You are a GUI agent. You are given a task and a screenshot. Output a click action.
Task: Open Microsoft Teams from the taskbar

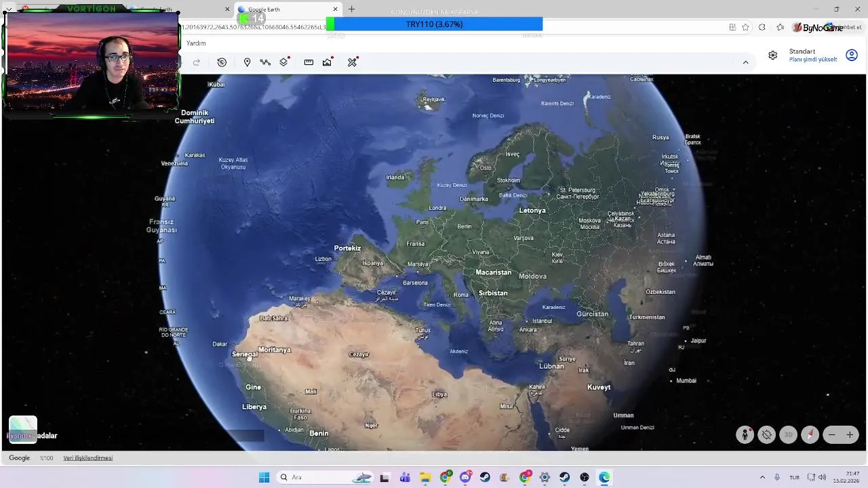[405, 477]
